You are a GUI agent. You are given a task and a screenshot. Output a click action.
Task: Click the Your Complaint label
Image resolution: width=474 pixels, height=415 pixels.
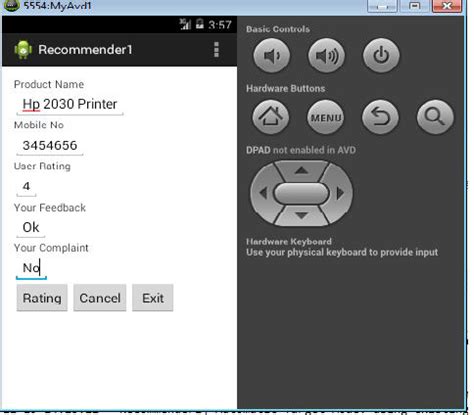pos(51,248)
